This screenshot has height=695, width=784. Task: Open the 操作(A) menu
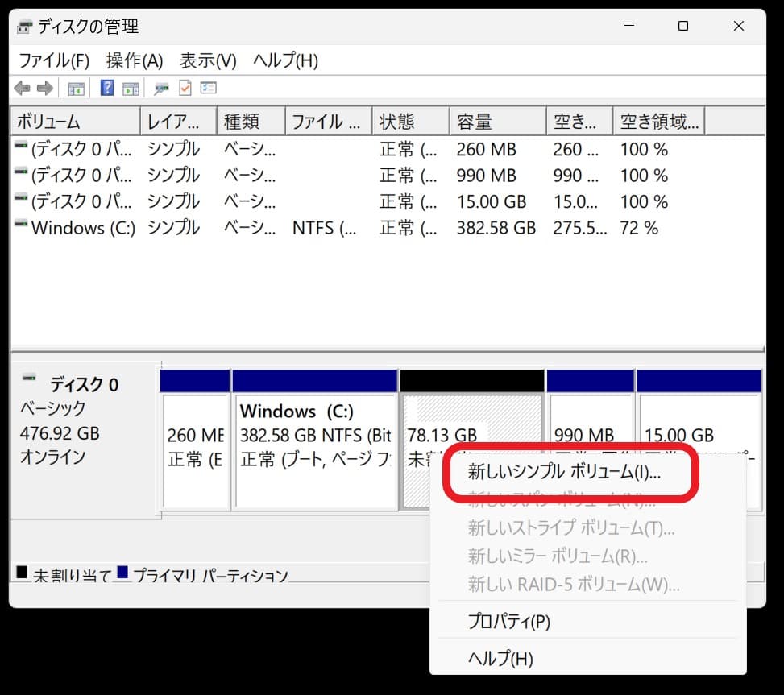pyautogui.click(x=135, y=61)
